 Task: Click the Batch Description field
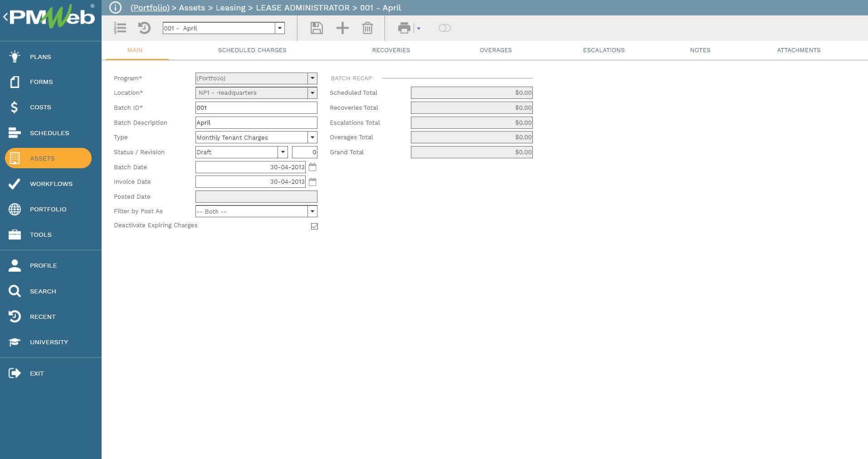point(256,122)
